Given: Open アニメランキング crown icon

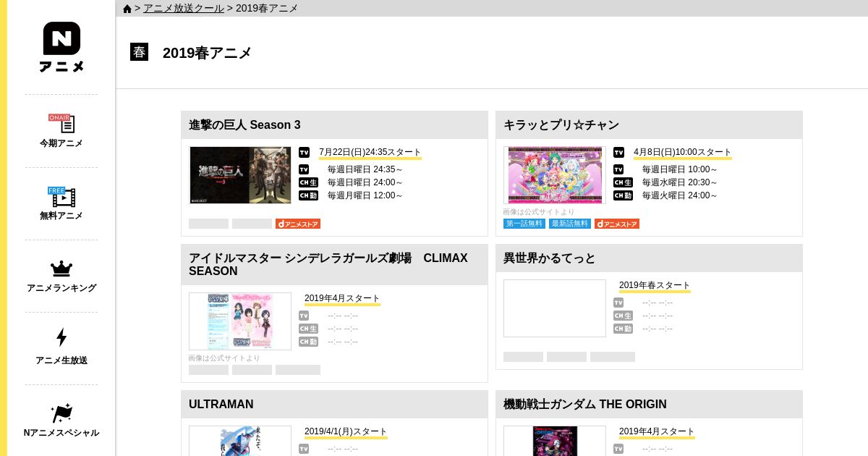Looking at the screenshot, I should (x=61, y=269).
